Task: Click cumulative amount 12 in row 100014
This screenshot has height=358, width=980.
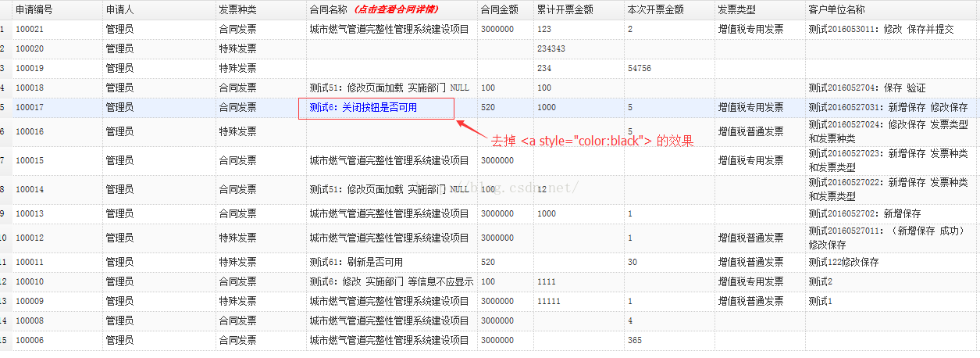Action: [542, 189]
